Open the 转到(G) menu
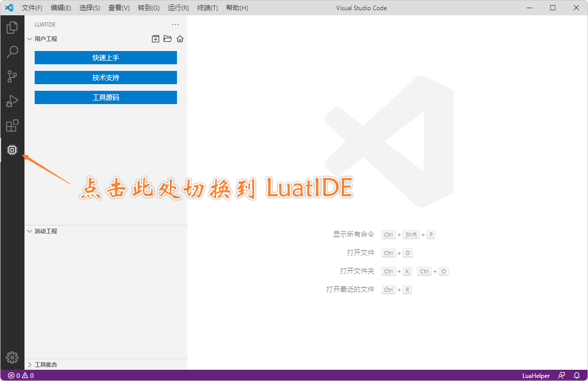 148,8
